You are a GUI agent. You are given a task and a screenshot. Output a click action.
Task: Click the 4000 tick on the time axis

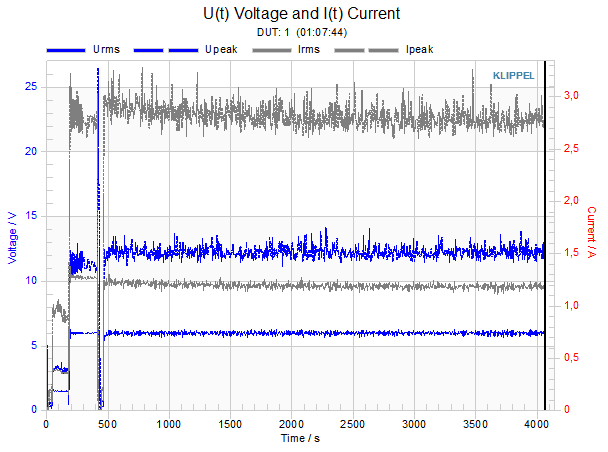coord(536,424)
